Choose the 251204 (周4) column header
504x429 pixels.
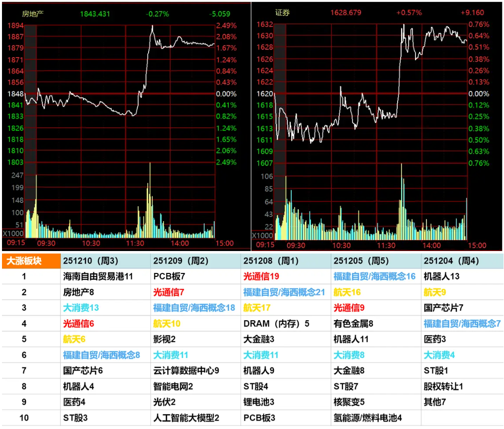(x=450, y=261)
